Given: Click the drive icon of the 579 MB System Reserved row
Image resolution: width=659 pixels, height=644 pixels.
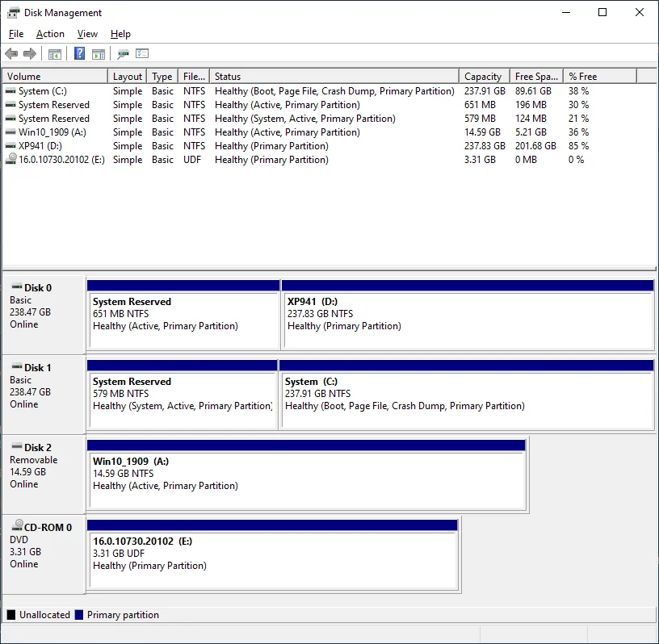Looking at the screenshot, I should (10, 119).
